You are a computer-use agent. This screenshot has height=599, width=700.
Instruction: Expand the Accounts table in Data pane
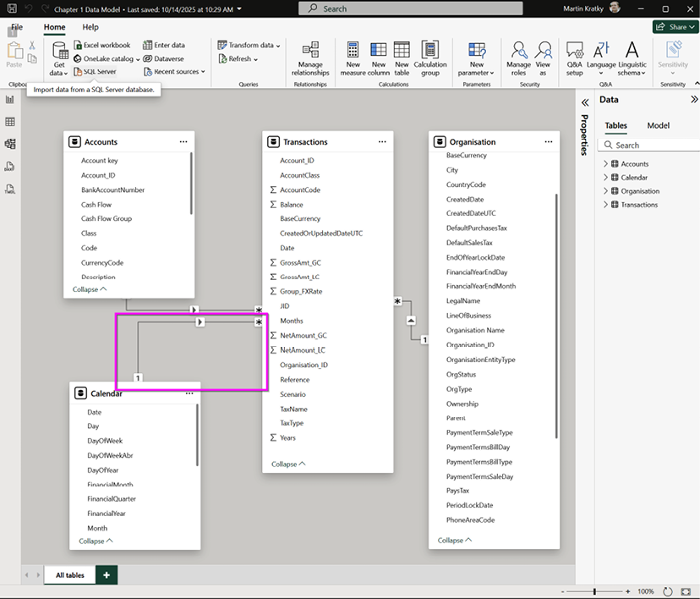pos(605,164)
